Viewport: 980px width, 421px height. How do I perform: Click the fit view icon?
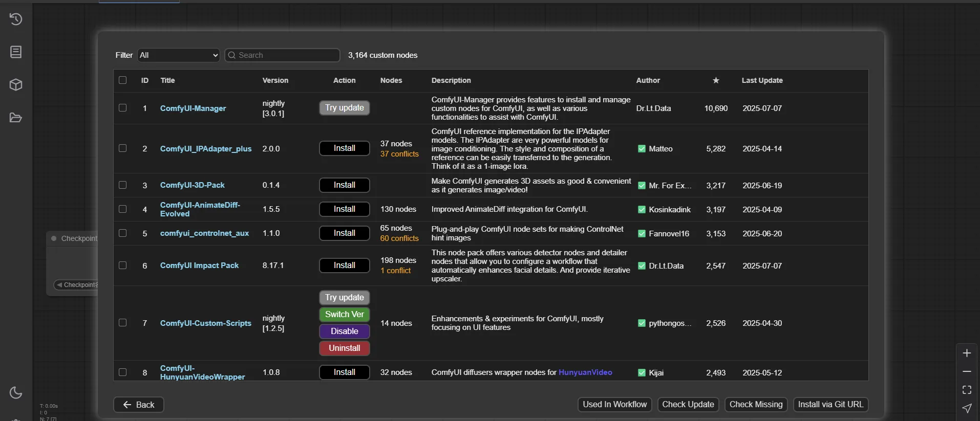pos(967,390)
